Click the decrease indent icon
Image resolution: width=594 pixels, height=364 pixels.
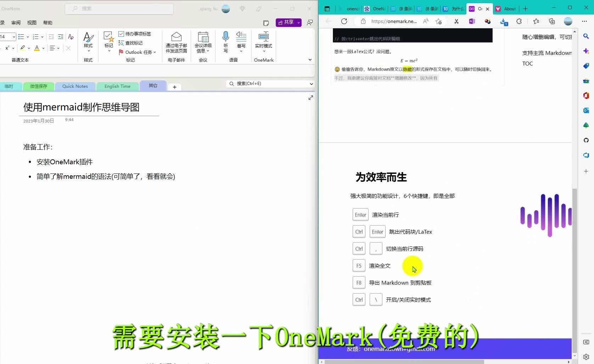click(x=51, y=36)
